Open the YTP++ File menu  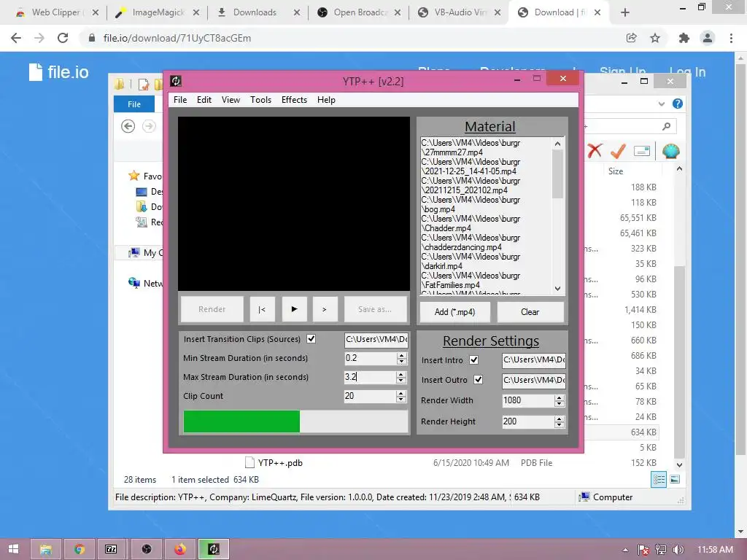click(x=180, y=99)
